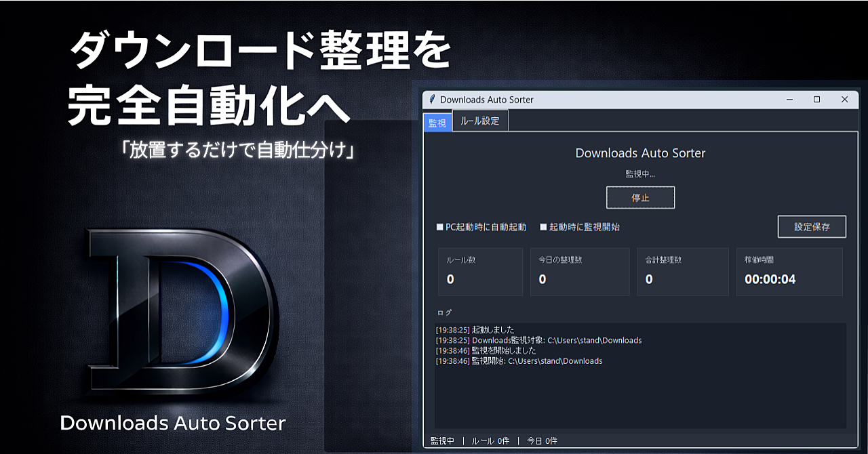Switch to the ルール設定 tab
The height and width of the screenshot is (454, 868).
pyautogui.click(x=480, y=121)
